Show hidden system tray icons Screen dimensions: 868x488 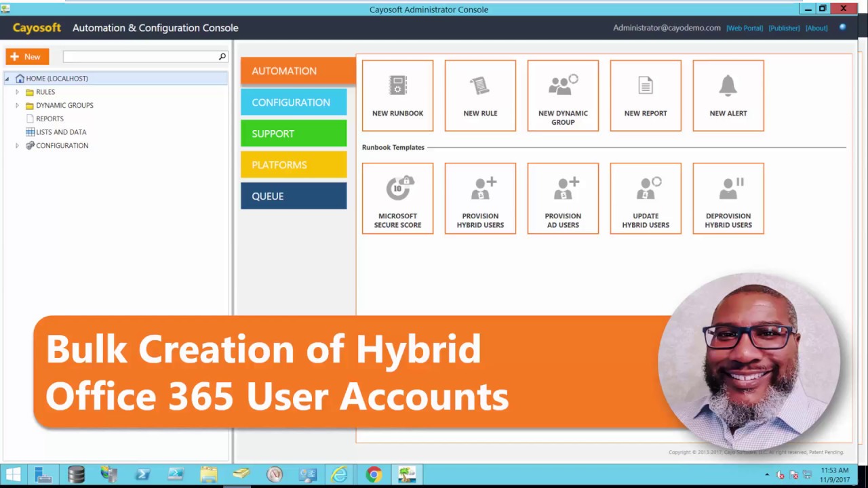coord(767,475)
